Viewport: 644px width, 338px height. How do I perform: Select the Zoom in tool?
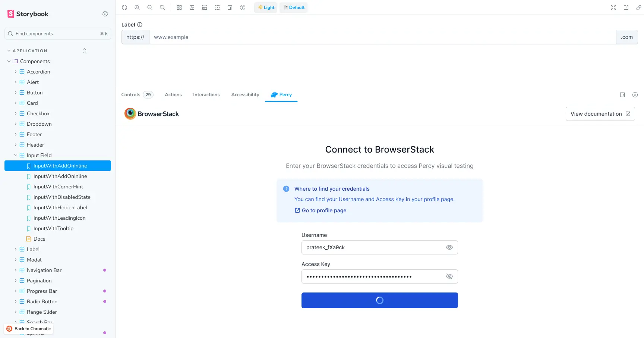pyautogui.click(x=137, y=7)
